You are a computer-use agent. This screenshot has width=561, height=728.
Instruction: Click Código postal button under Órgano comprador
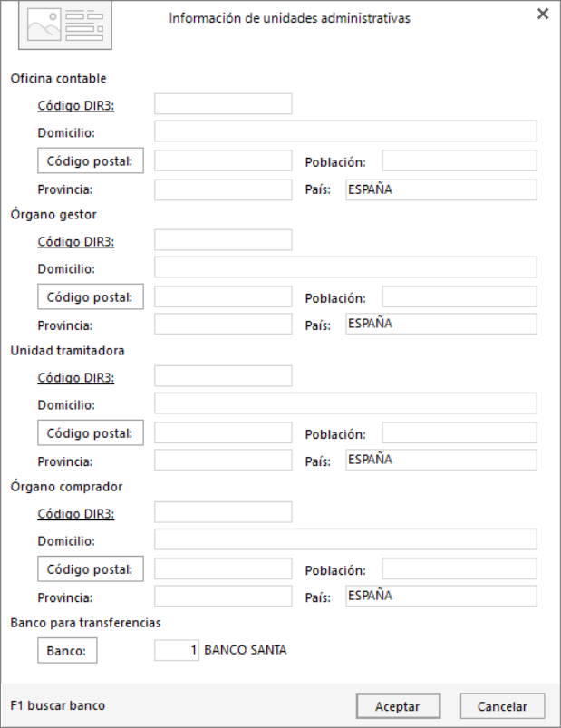pos(91,568)
